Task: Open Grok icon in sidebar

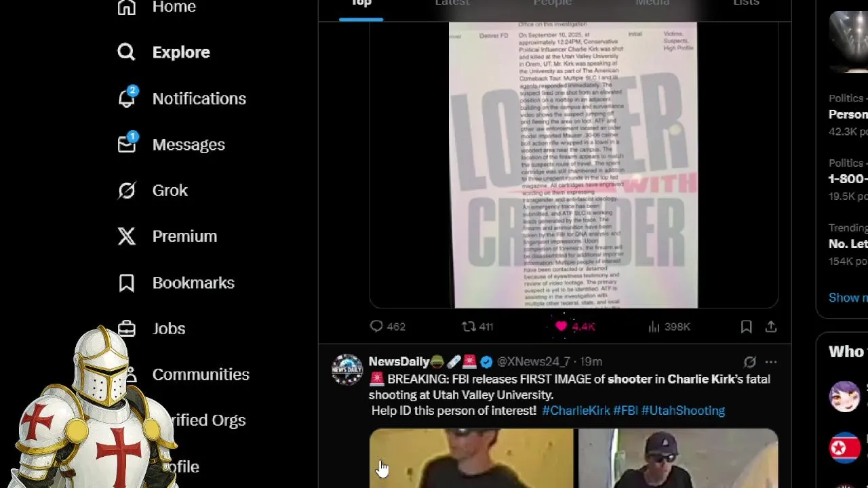Action: tap(127, 190)
